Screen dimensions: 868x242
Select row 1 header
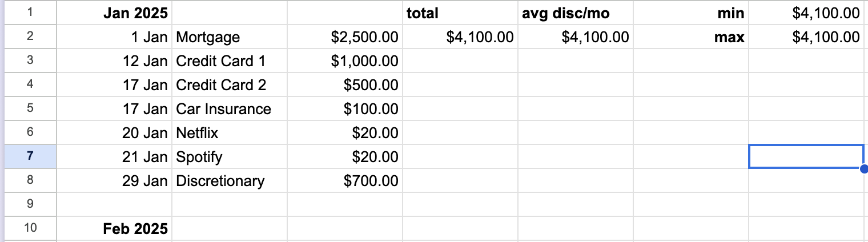[x=30, y=13]
